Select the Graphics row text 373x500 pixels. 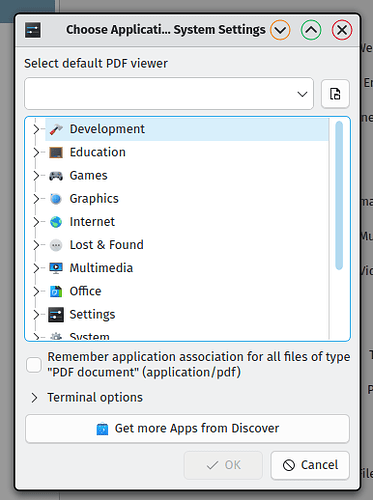pyautogui.click(x=94, y=199)
